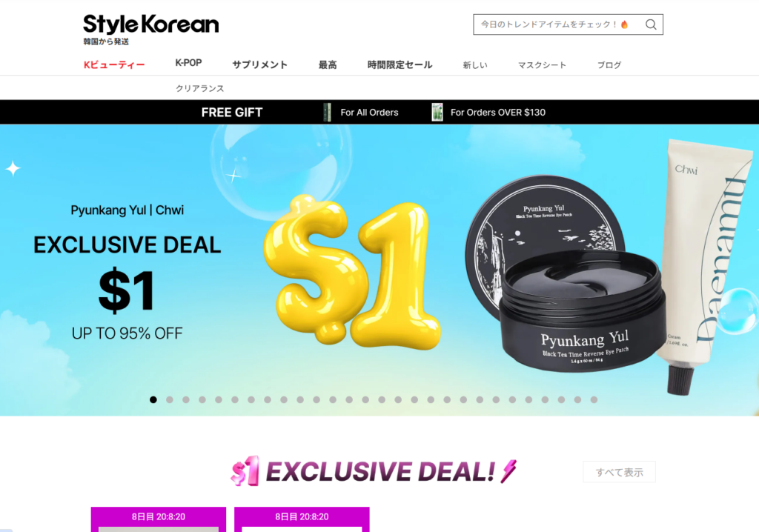Open the StyleKorean logo homepage
The image size is (759, 532).
(150, 29)
